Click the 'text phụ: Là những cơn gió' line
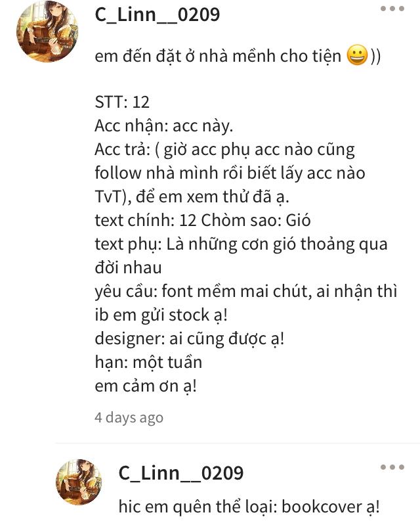This screenshot has height=521, width=420. pos(241,244)
